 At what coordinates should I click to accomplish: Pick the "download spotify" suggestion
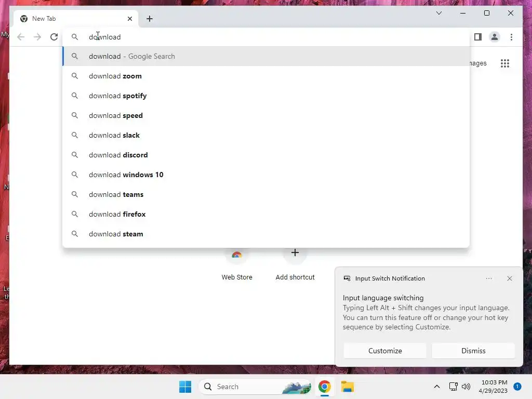[x=267, y=96]
